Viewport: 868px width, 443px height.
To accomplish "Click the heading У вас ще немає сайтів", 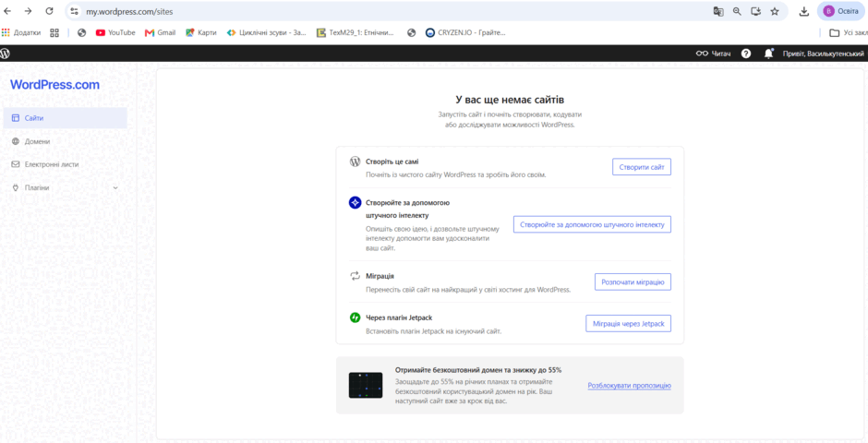I will pyautogui.click(x=510, y=100).
